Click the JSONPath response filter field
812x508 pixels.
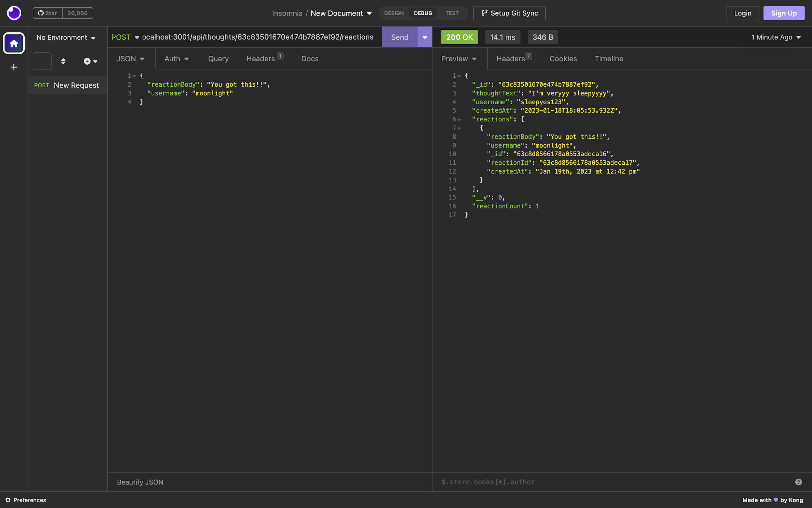pyautogui.click(x=611, y=482)
